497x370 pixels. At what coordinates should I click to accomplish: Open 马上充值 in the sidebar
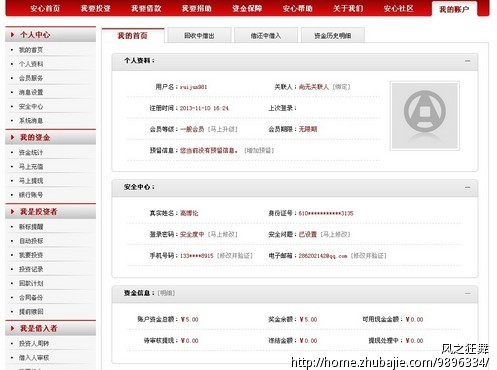pyautogui.click(x=31, y=167)
